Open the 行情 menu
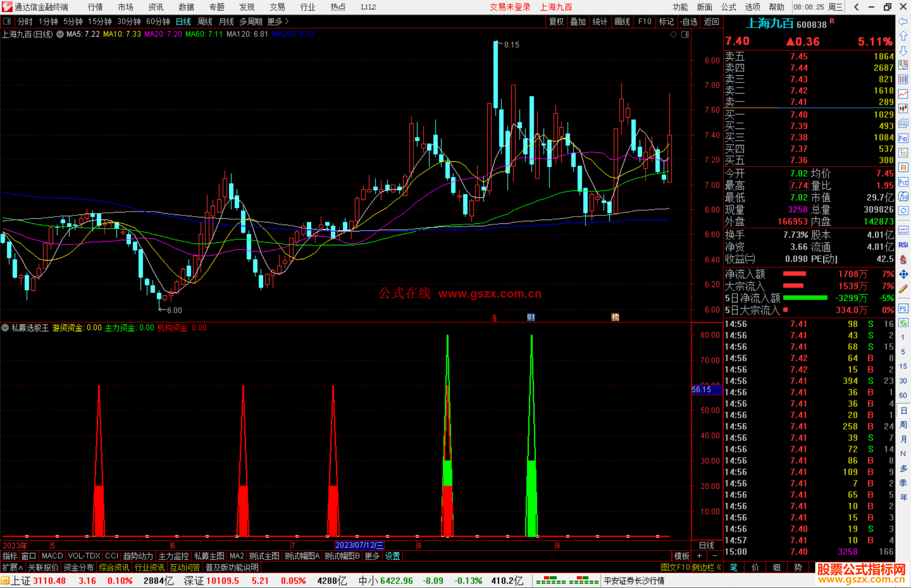911x588 pixels. coord(95,7)
